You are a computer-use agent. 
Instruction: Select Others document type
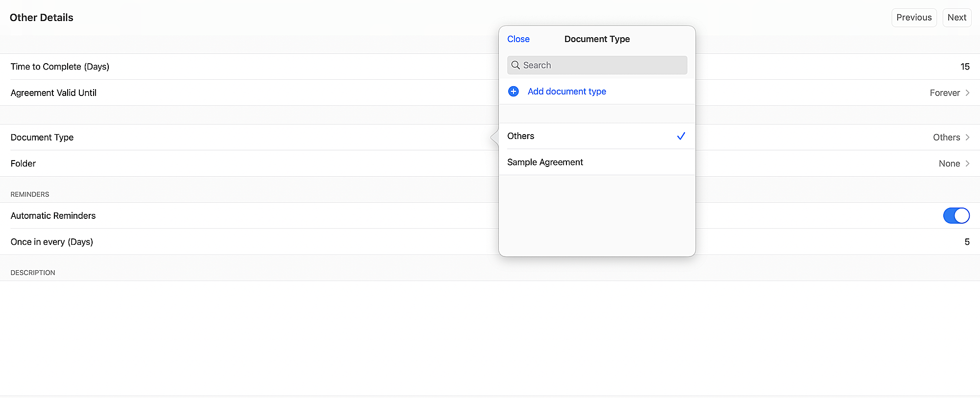pyautogui.click(x=521, y=136)
